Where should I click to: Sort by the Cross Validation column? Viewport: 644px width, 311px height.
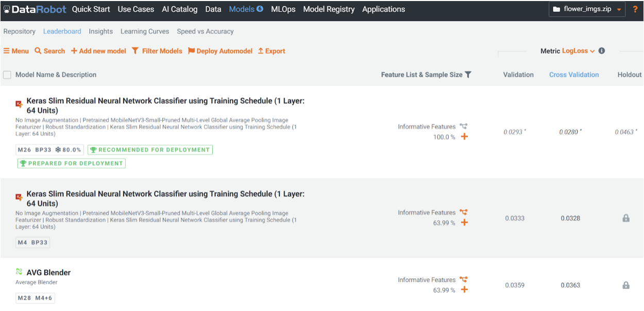click(573, 75)
